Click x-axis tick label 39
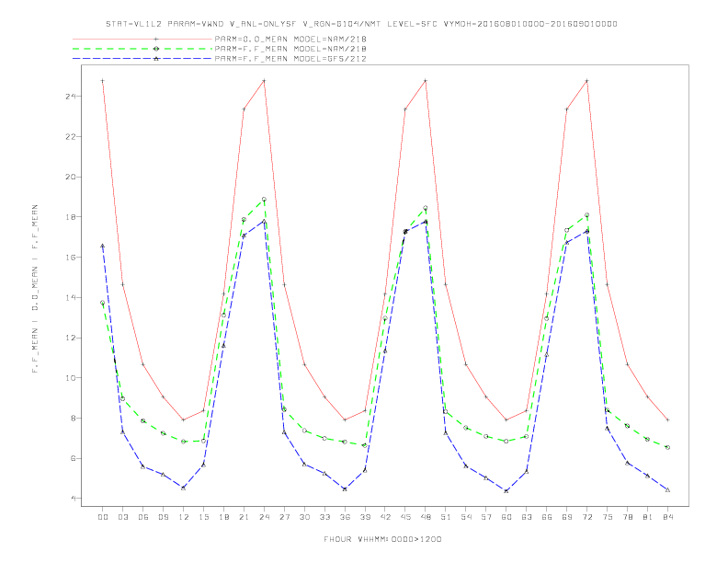 point(365,517)
